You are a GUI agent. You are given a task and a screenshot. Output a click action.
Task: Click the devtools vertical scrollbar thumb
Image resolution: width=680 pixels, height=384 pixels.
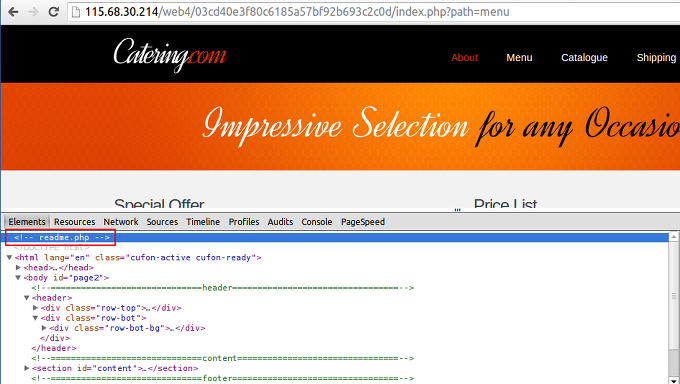pos(673,296)
